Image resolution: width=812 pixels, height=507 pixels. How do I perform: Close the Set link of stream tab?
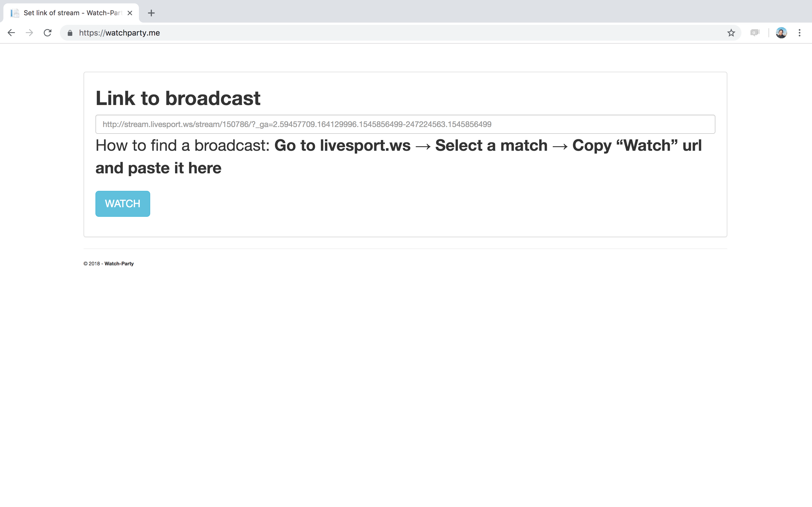[130, 13]
